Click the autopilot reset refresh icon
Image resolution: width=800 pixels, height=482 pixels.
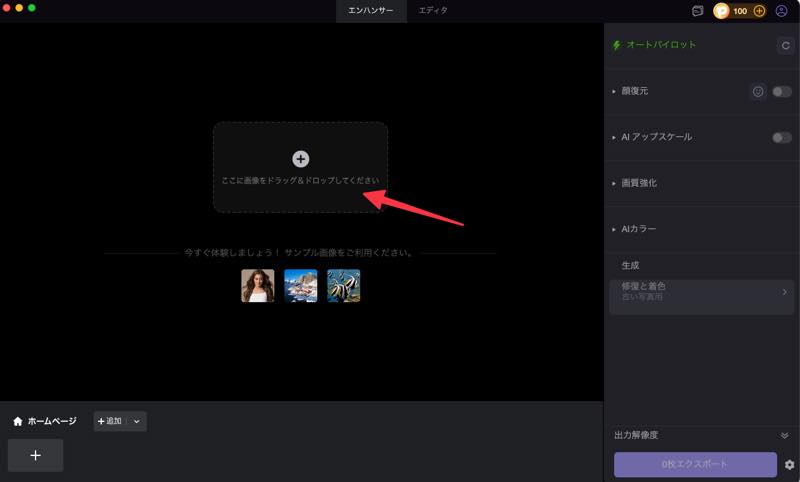tap(785, 45)
